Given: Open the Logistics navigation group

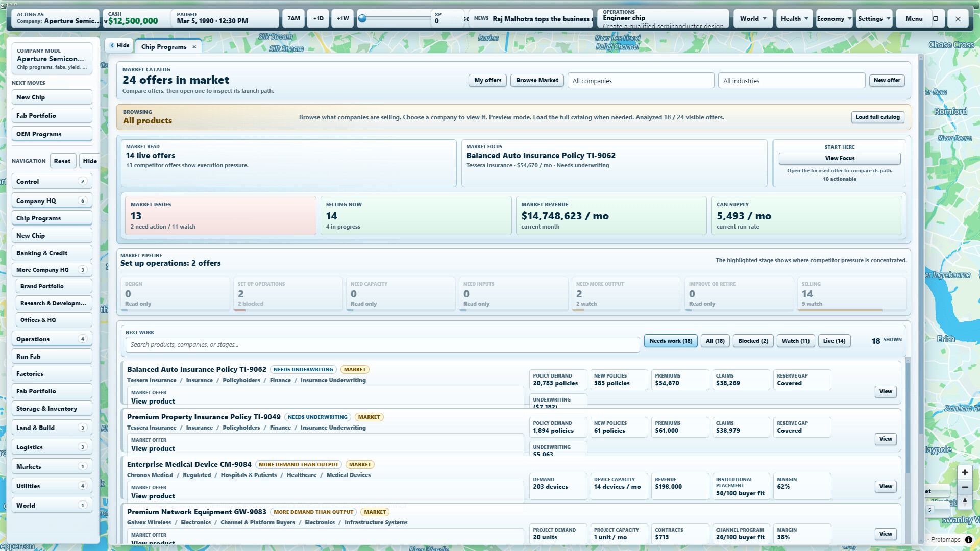Looking at the screenshot, I should pyautogui.click(x=52, y=447).
